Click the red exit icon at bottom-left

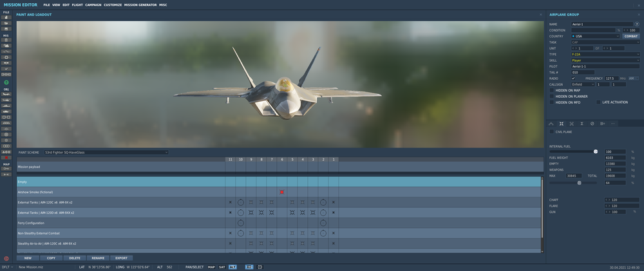[6, 259]
